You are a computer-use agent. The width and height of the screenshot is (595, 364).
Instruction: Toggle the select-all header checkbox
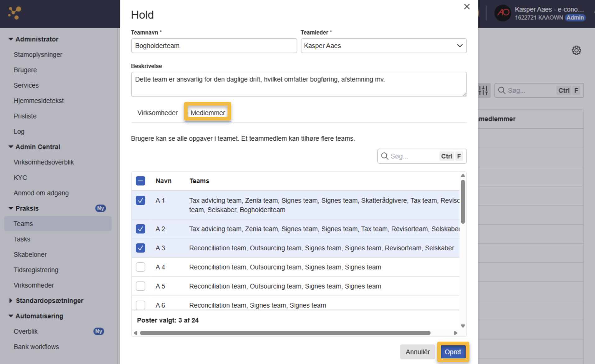tap(141, 181)
